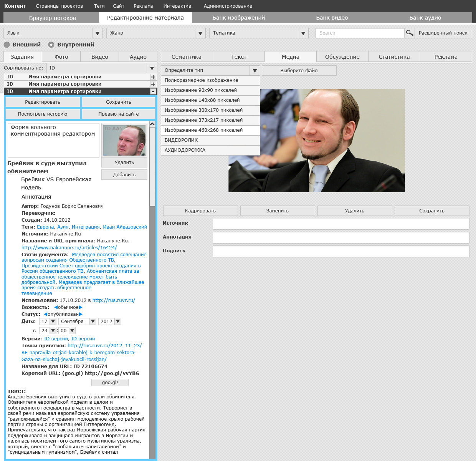The width and height of the screenshot is (476, 461).
Task: Switch to the 'Банк видео' tab
Action: (332, 18)
